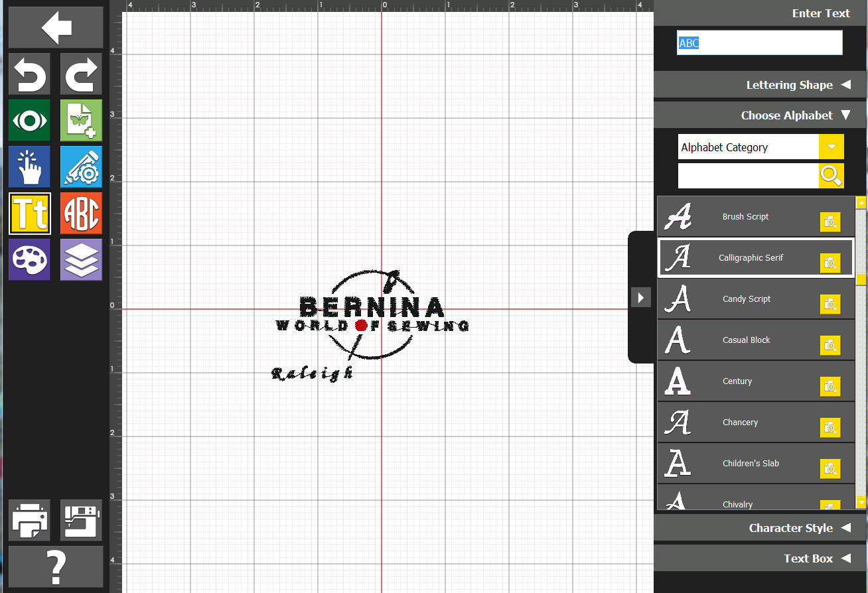Preview the Candy Script font
The image size is (868, 593).
click(x=830, y=304)
